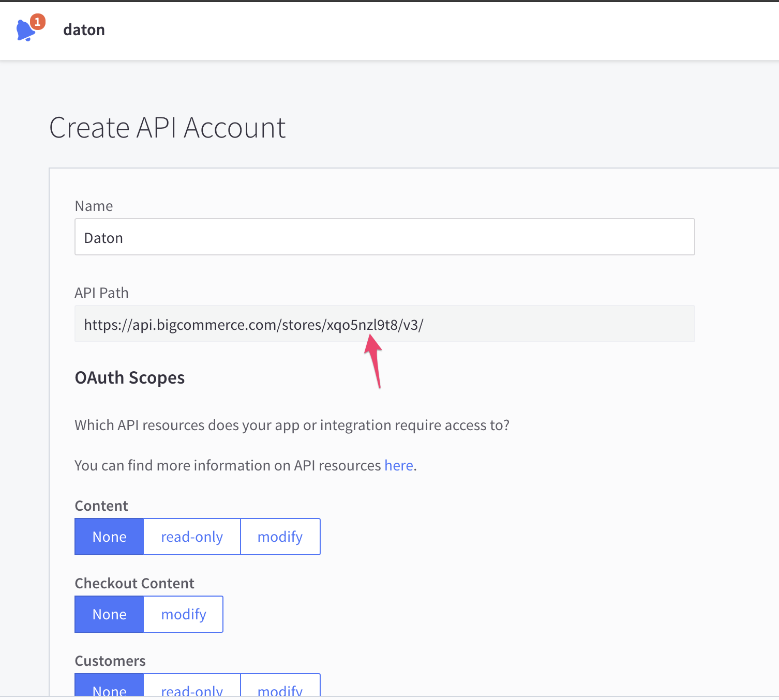Set Customers scope to read-only
The height and width of the screenshot is (700, 779).
tap(192, 685)
